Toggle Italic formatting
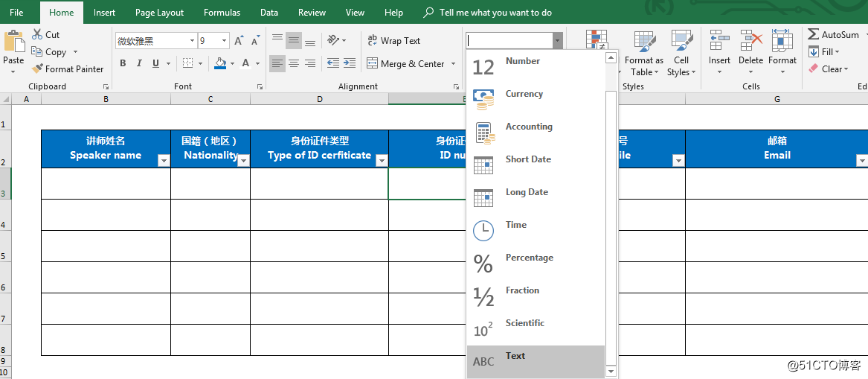Screen dimensions: 868x379 139,63
